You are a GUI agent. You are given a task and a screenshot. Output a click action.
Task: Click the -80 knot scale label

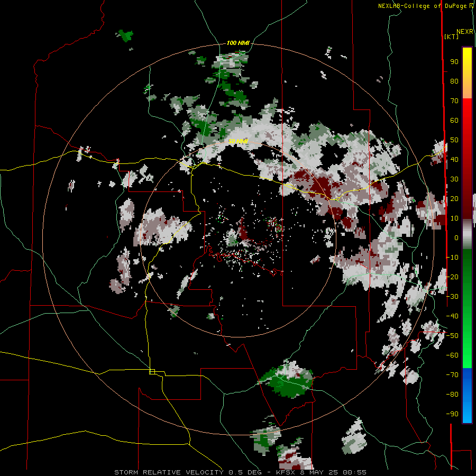click(452, 395)
